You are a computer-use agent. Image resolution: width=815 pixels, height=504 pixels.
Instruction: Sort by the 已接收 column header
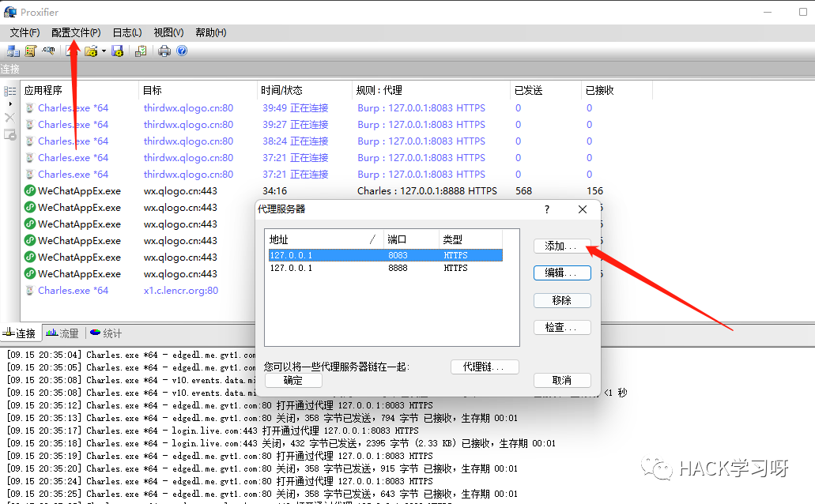click(x=617, y=90)
